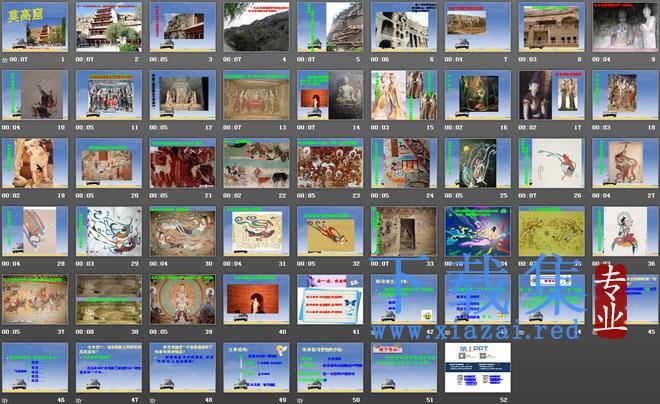Screen dimensions: 660x404
Task: Select slide 14 thumbnail
Action: [x=330, y=95]
